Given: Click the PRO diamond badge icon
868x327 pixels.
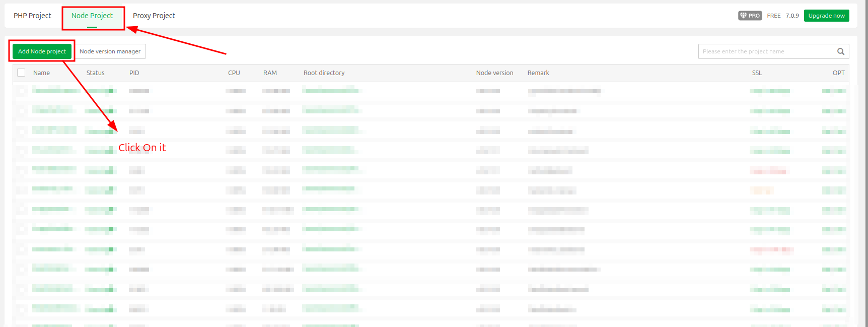Looking at the screenshot, I should click(750, 16).
